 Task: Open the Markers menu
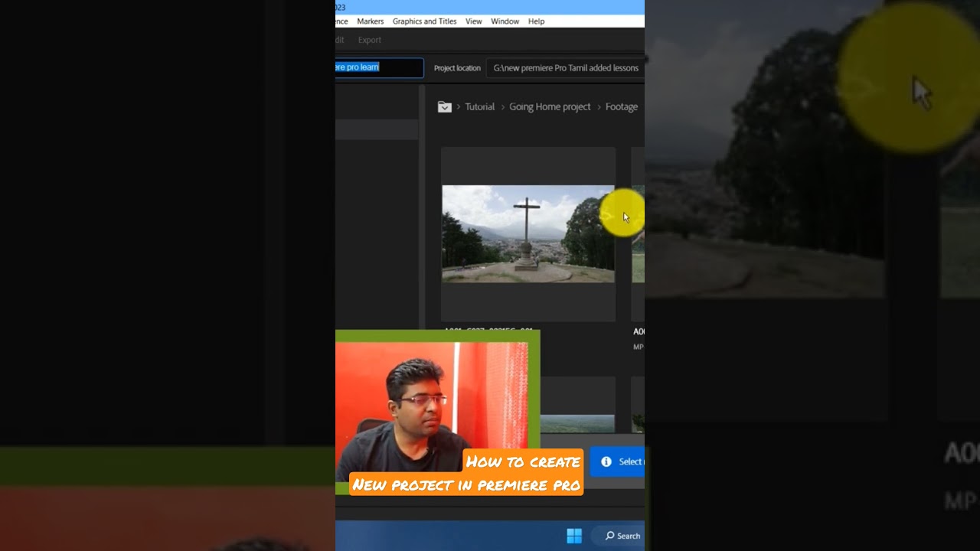tap(370, 21)
